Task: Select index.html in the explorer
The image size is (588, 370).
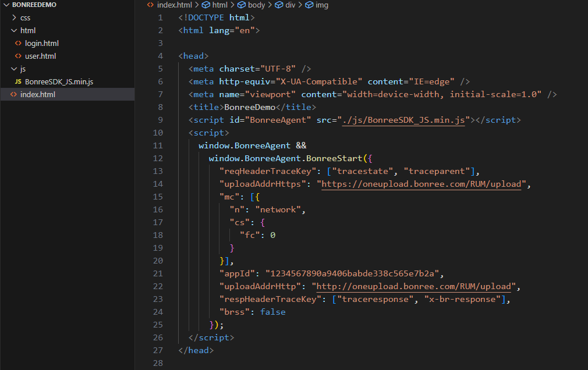Action: [38, 94]
